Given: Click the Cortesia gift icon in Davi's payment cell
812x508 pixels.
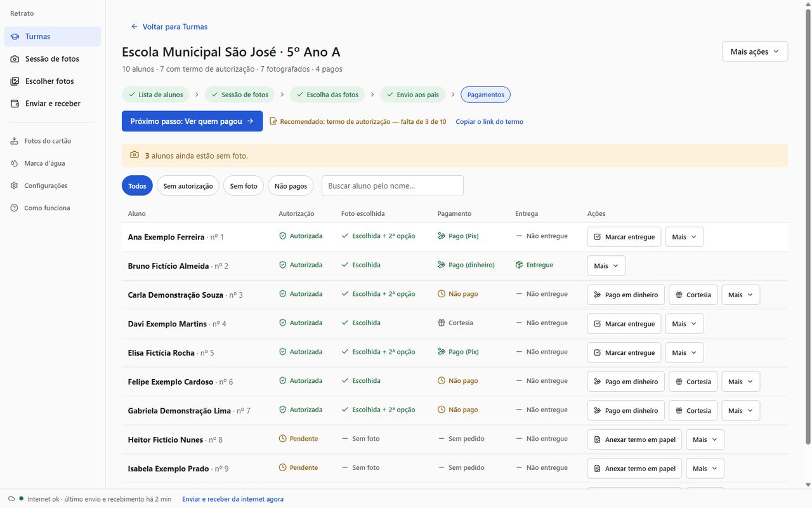Looking at the screenshot, I should click(442, 323).
